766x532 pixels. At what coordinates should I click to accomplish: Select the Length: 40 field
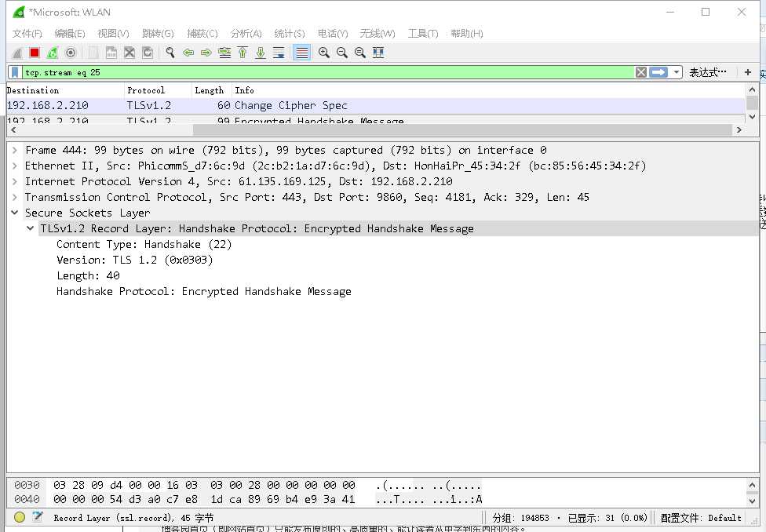(88, 275)
